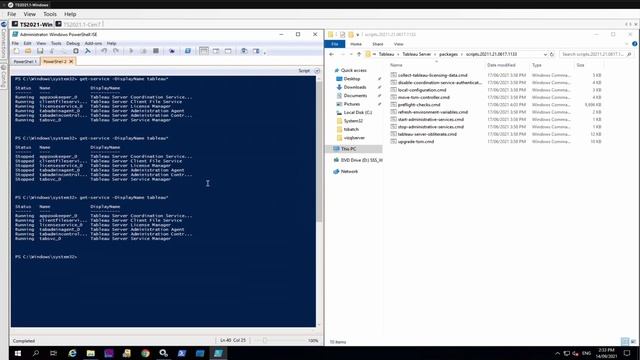Open Explorer Share ribbon tab
640x360 pixels.
pos(378,44)
